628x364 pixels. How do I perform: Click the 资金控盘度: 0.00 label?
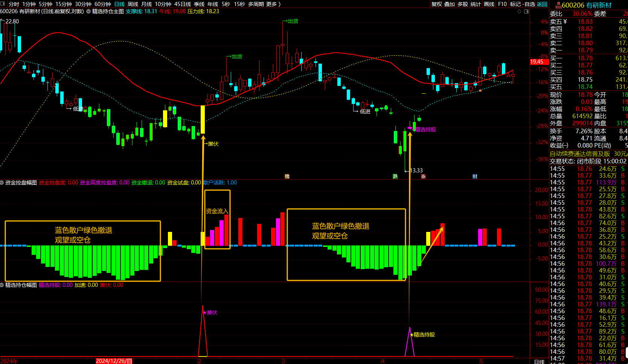click(58, 183)
